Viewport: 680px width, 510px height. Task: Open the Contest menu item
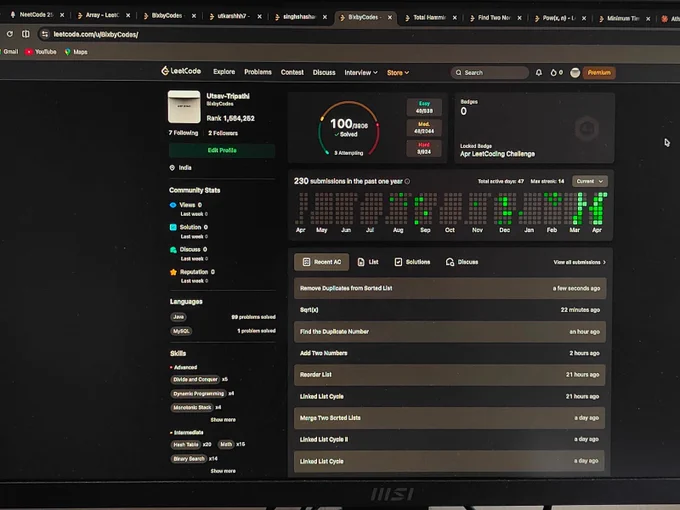tap(292, 72)
